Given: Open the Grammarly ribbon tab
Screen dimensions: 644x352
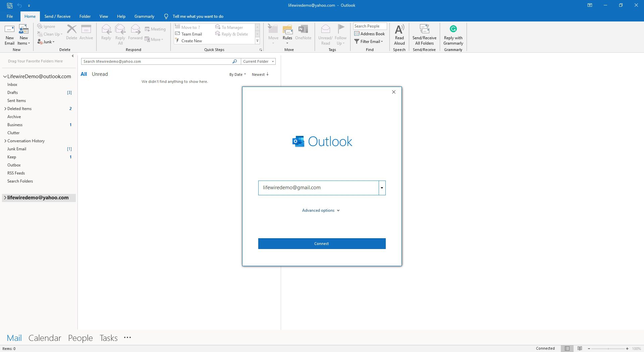Looking at the screenshot, I should pos(144,16).
